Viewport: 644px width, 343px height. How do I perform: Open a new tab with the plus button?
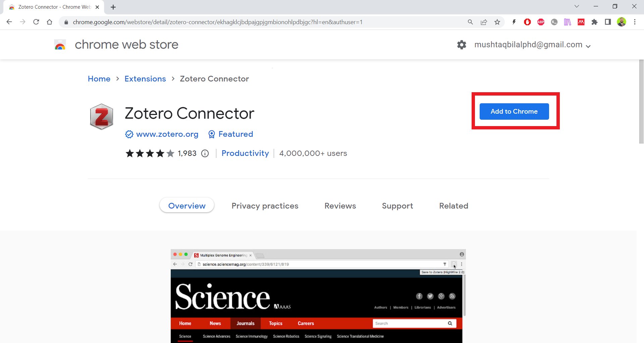tap(113, 7)
